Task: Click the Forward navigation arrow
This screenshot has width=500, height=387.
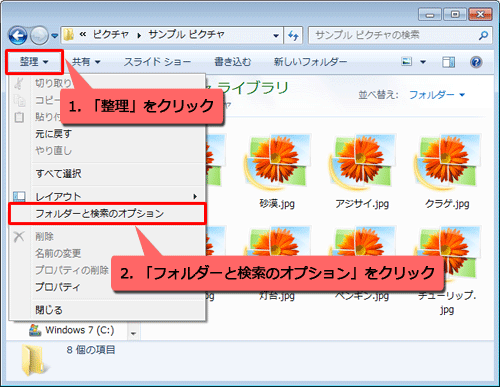Action: (39, 36)
